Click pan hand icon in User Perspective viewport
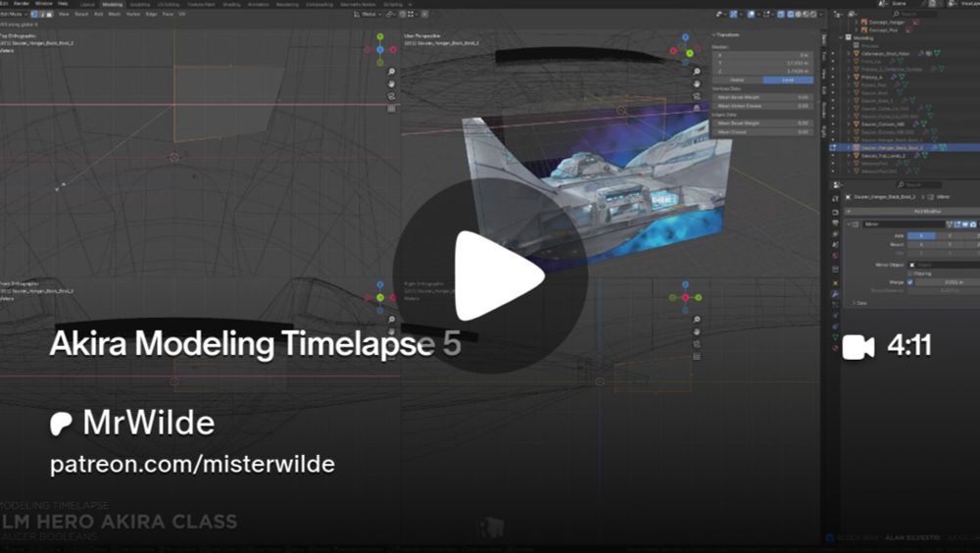The height and width of the screenshot is (553, 980). click(697, 83)
